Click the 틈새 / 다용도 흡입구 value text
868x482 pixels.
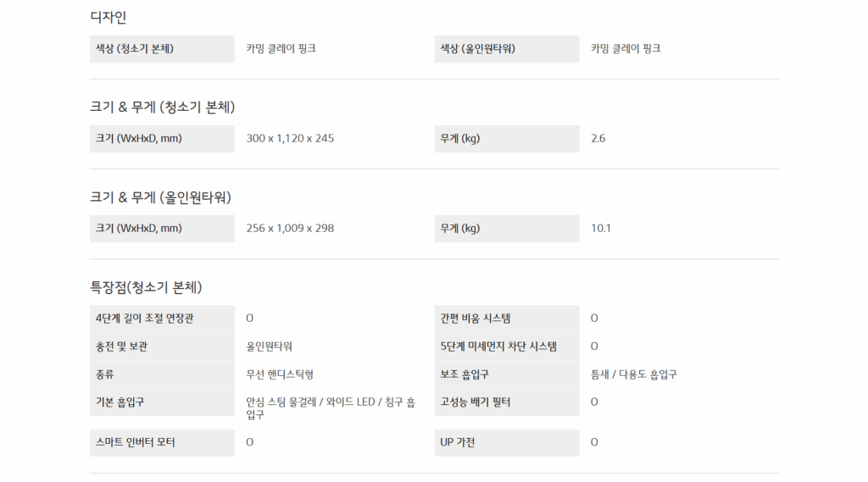(x=634, y=374)
